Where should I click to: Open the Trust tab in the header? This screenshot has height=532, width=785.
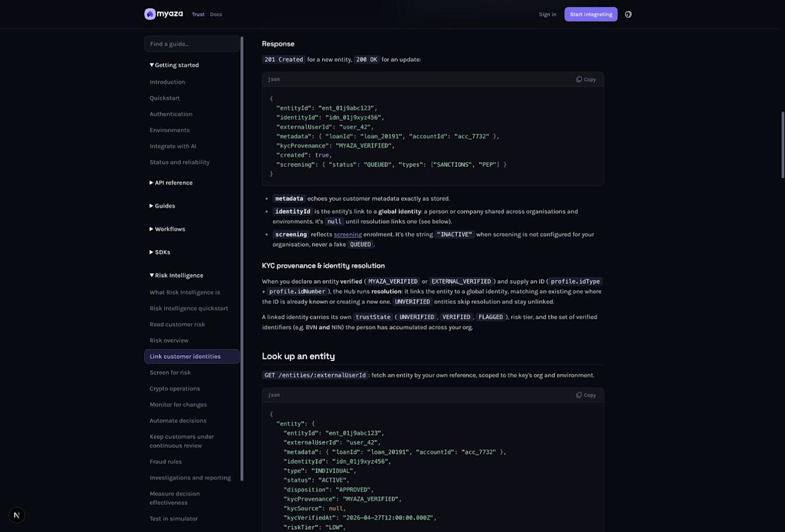point(198,14)
